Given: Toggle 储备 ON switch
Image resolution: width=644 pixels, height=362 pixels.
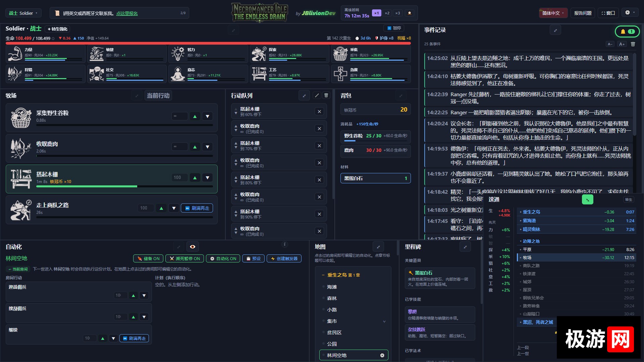Looking at the screenshot, I should tap(148, 259).
